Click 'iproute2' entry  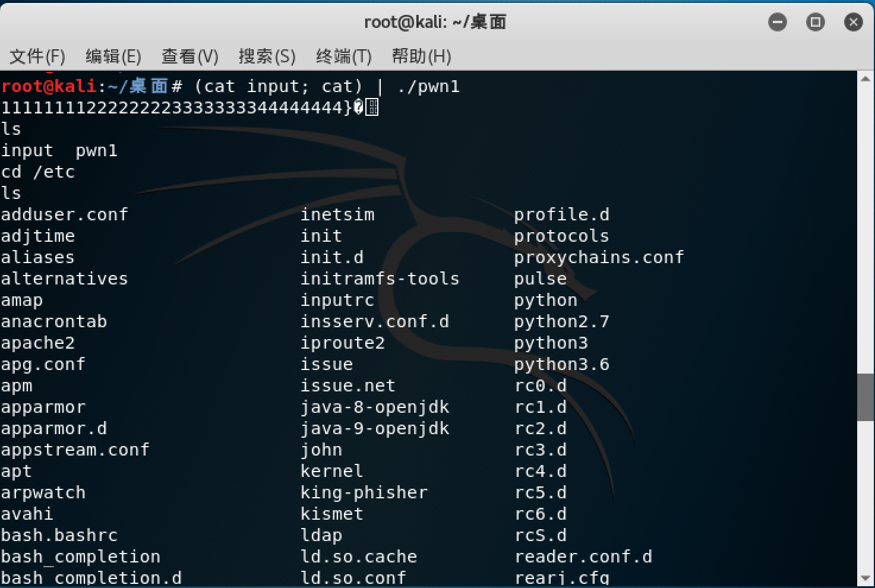tap(343, 343)
